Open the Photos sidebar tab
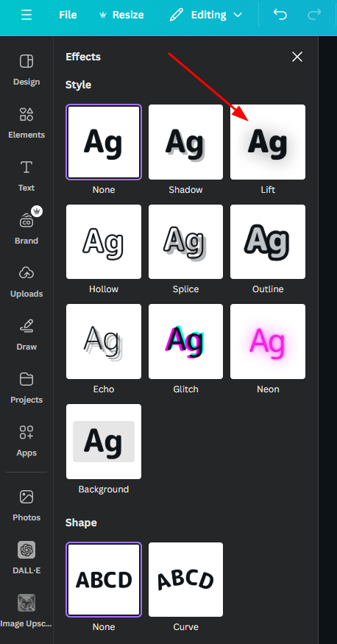Image resolution: width=337 pixels, height=644 pixels. 26,505
